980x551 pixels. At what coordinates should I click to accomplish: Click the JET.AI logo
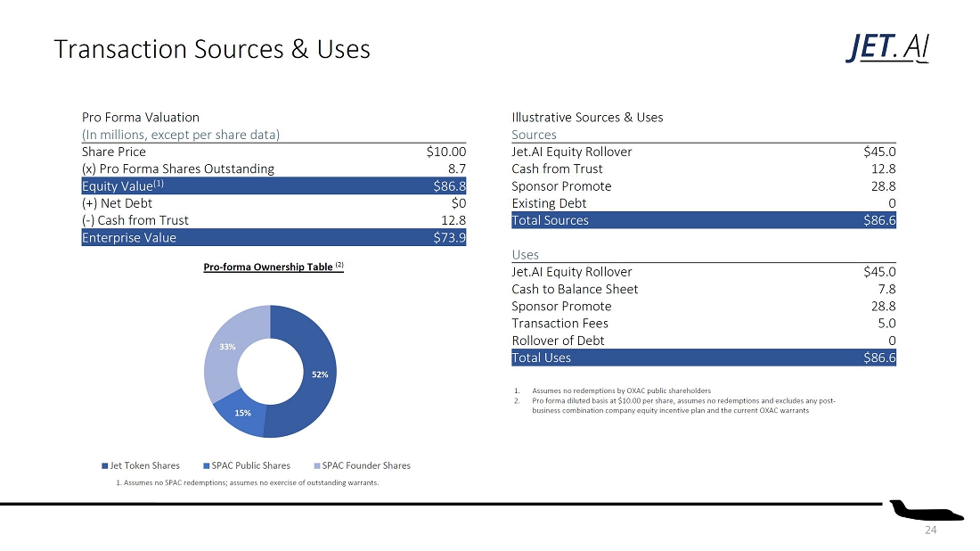(887, 47)
